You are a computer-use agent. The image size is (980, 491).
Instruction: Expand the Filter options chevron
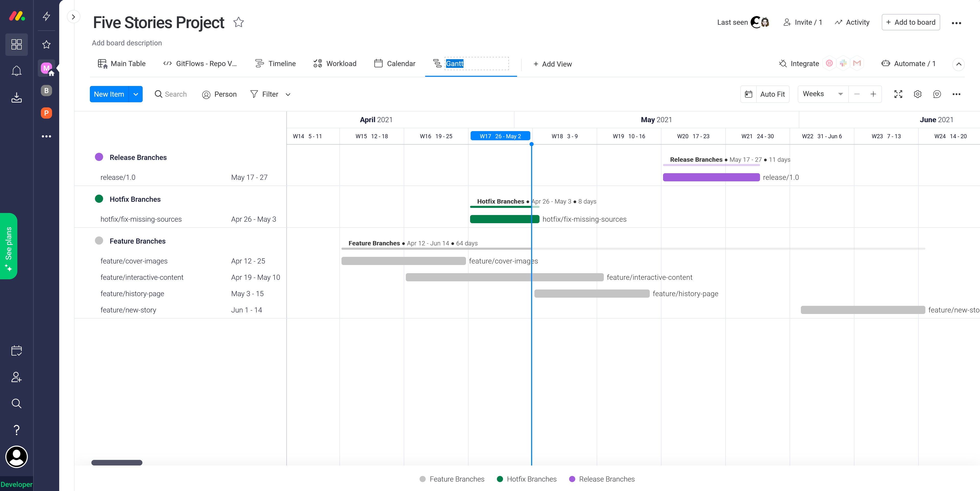tap(288, 95)
